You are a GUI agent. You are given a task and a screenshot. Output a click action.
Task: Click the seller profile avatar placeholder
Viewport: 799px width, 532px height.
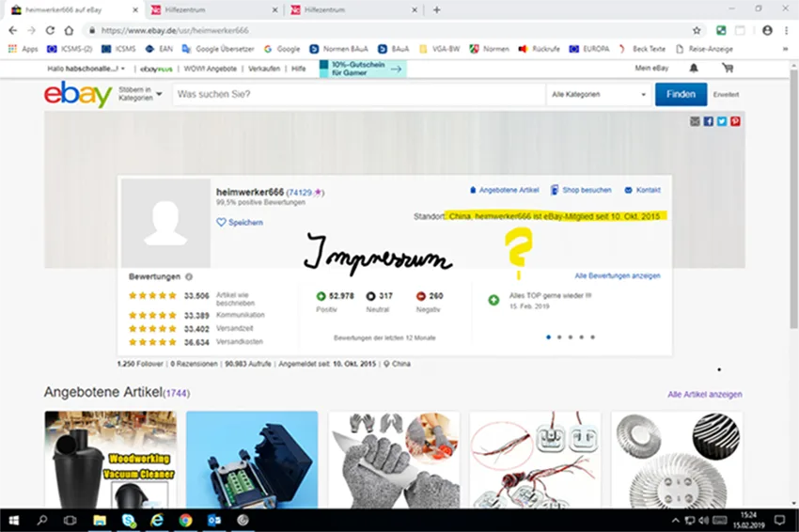(x=165, y=223)
